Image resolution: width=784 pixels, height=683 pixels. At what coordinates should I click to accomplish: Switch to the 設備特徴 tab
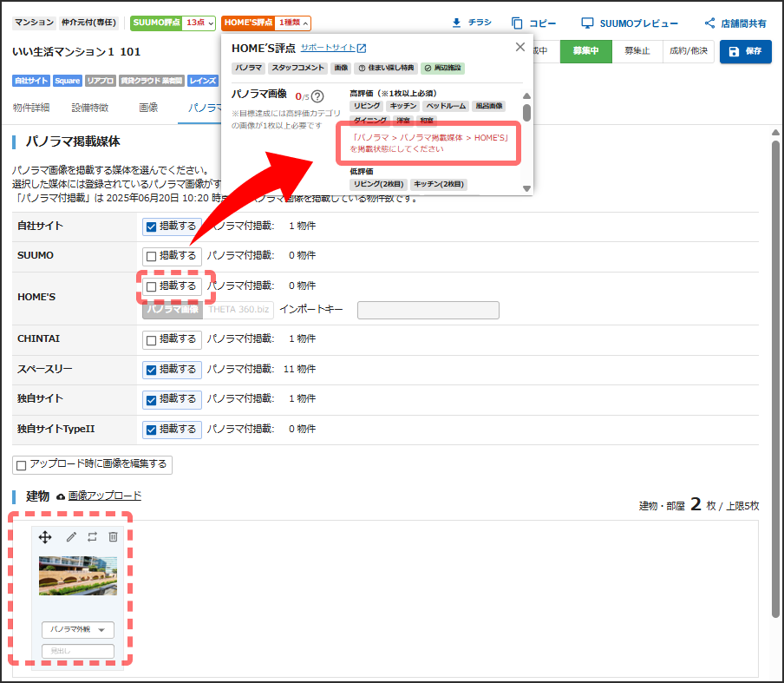click(x=90, y=108)
